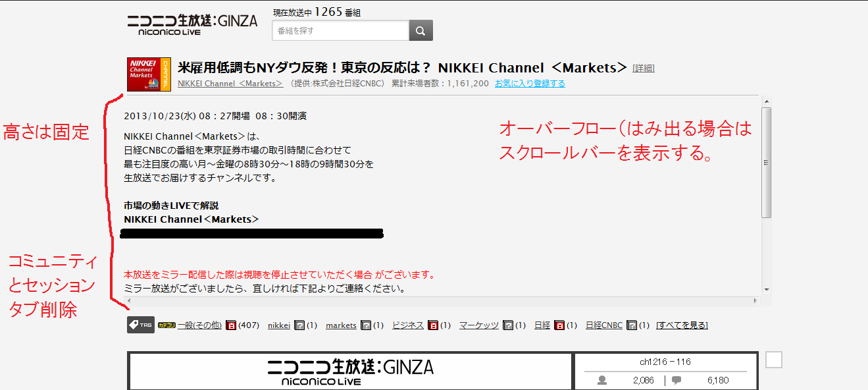Click the NIKKEI Channel Markets program thumbnail
Image resolution: width=868 pixels, height=390 pixels.
149,74
